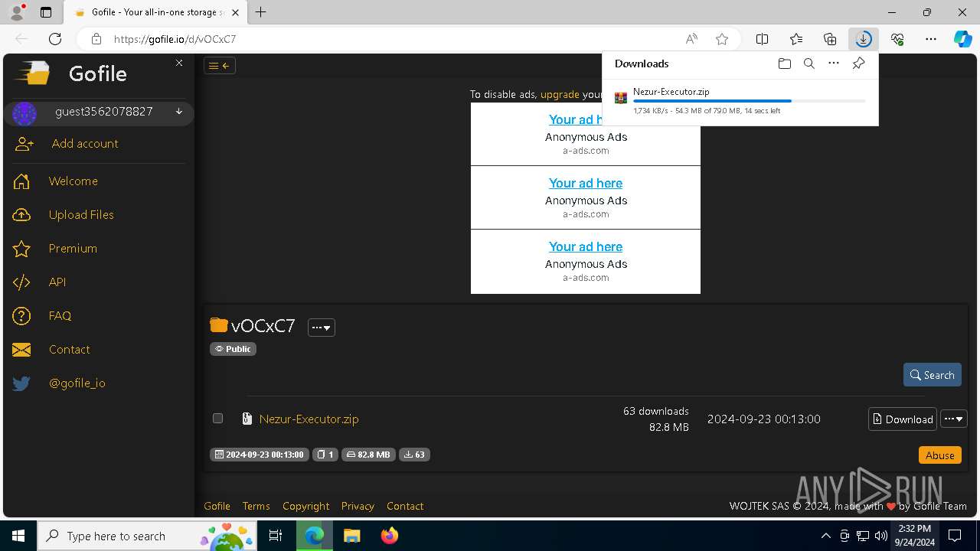Click the third 'Your ad here' link
980x551 pixels.
pyautogui.click(x=586, y=246)
